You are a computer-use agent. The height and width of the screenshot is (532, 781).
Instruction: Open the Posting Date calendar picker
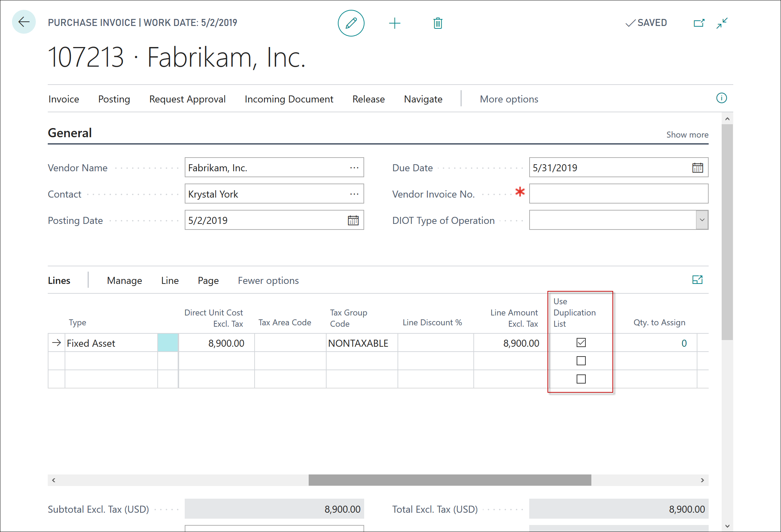pyautogui.click(x=353, y=220)
